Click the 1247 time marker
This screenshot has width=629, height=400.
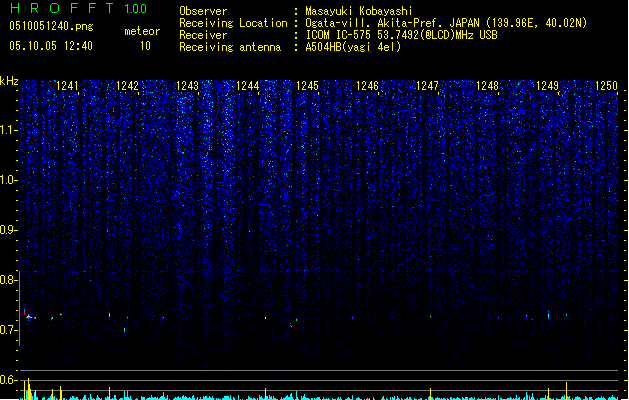428,86
